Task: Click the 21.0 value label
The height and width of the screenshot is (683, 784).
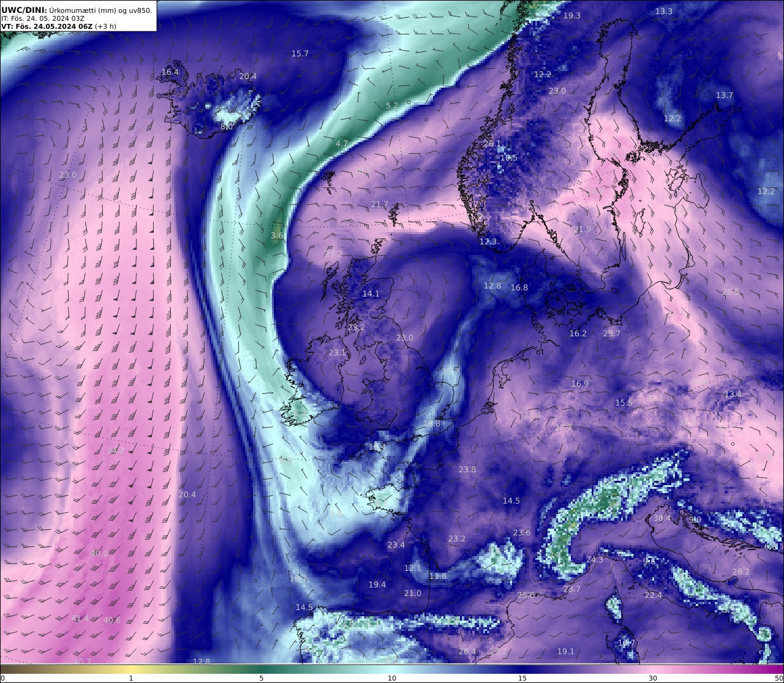Action: coord(413,593)
